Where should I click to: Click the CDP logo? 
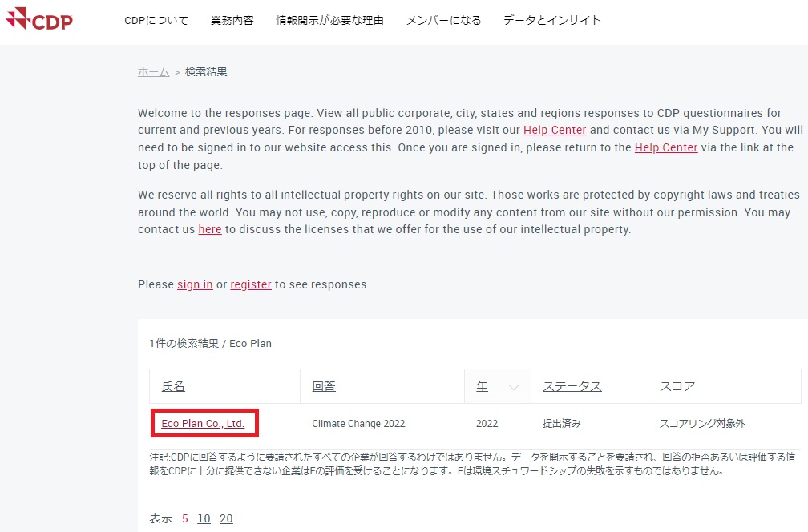[39, 20]
